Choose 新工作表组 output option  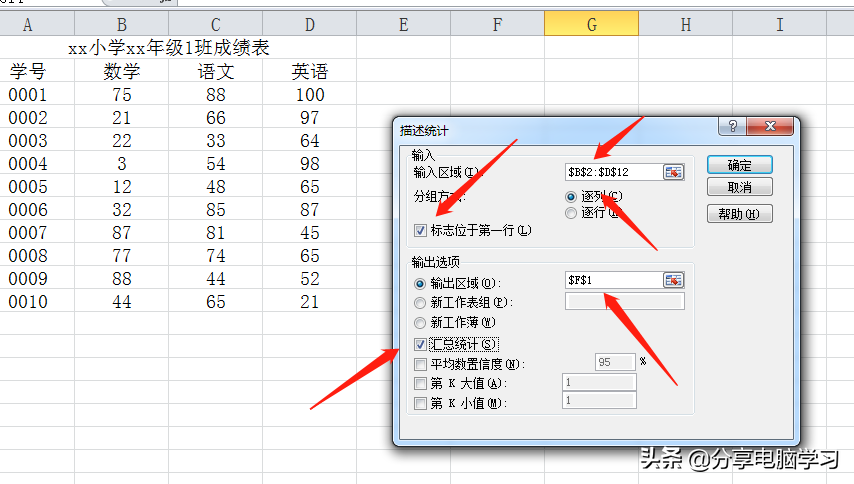419,303
